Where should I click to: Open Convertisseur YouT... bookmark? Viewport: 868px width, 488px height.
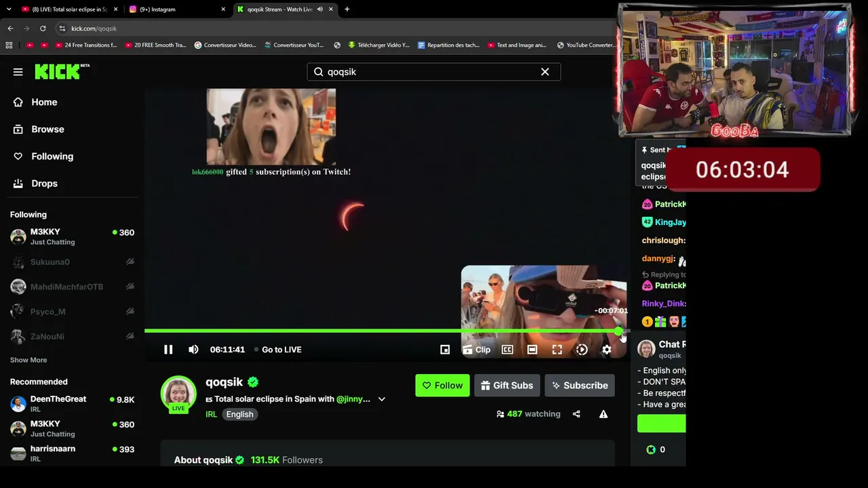tap(294, 45)
